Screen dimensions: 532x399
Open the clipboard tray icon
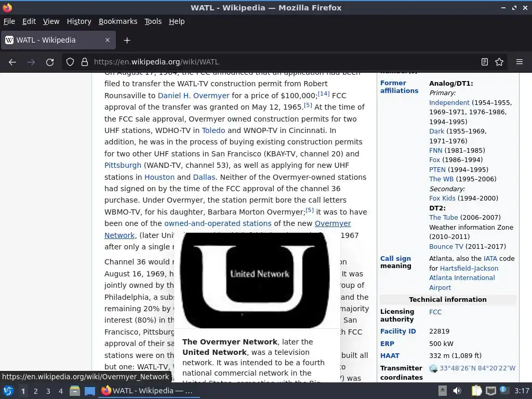tap(476, 391)
